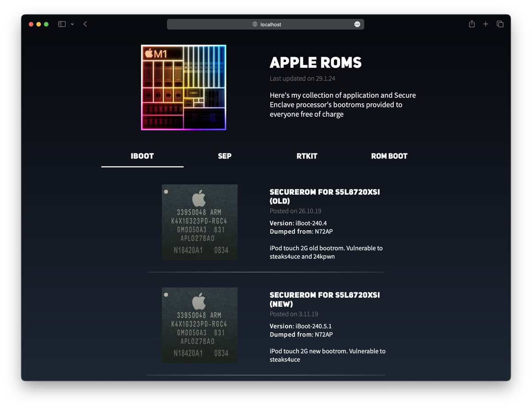Switch to the ROM BOOT tab
The height and width of the screenshot is (409, 532).
pos(389,156)
